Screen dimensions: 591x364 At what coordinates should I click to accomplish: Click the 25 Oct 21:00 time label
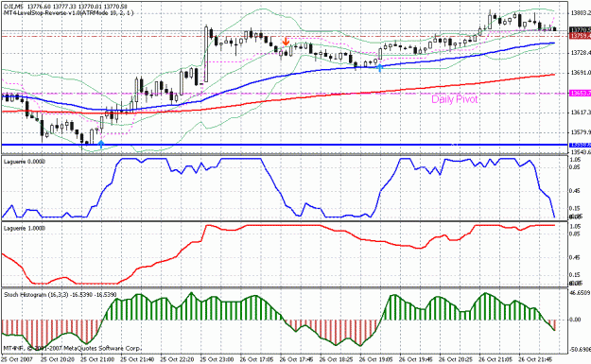click(x=97, y=359)
